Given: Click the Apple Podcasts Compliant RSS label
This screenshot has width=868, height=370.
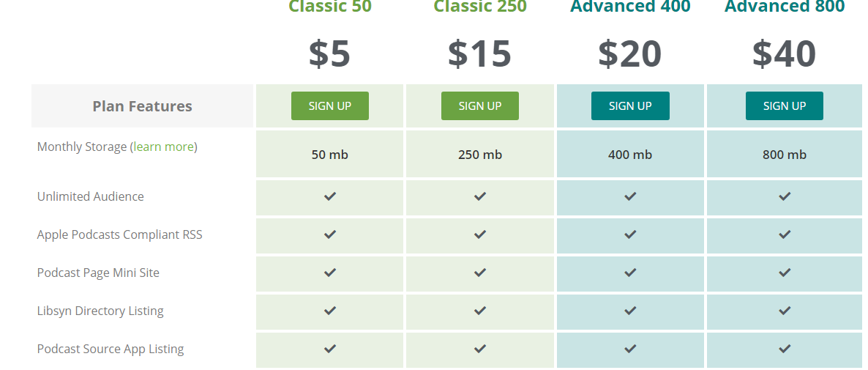Looking at the screenshot, I should click(x=119, y=235).
